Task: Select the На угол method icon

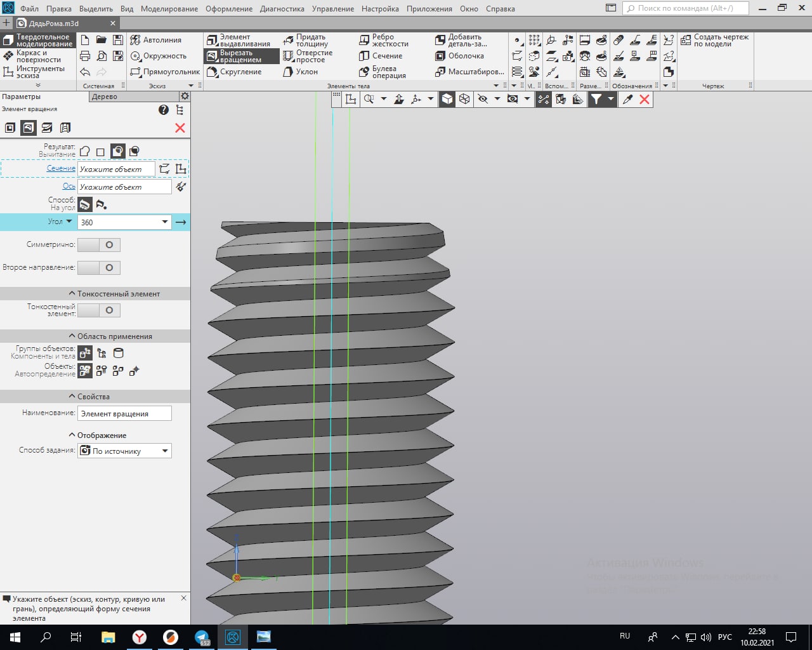Action: [85, 204]
